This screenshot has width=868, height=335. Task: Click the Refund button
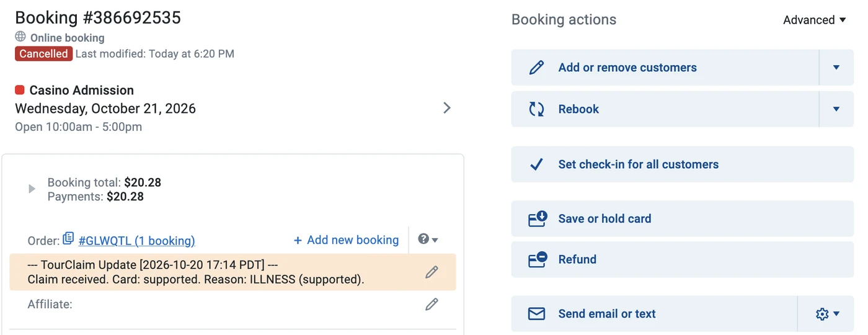[x=683, y=259]
